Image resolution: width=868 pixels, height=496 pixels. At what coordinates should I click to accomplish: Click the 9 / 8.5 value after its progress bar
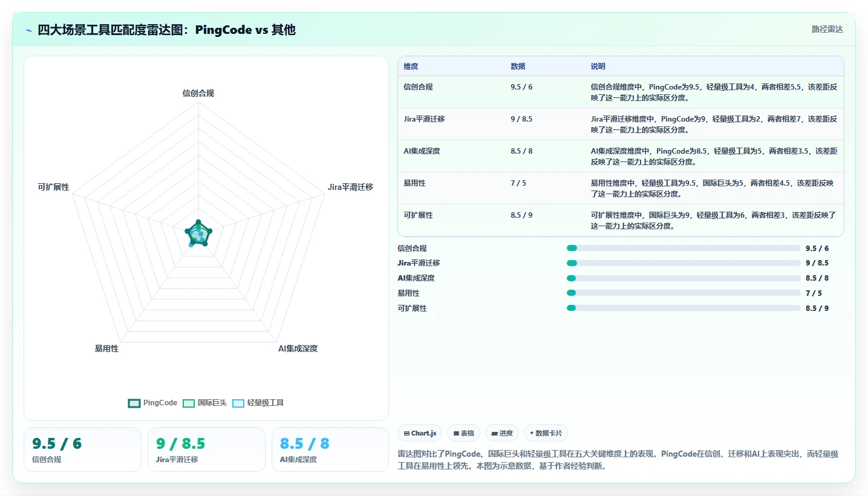pyautogui.click(x=817, y=263)
